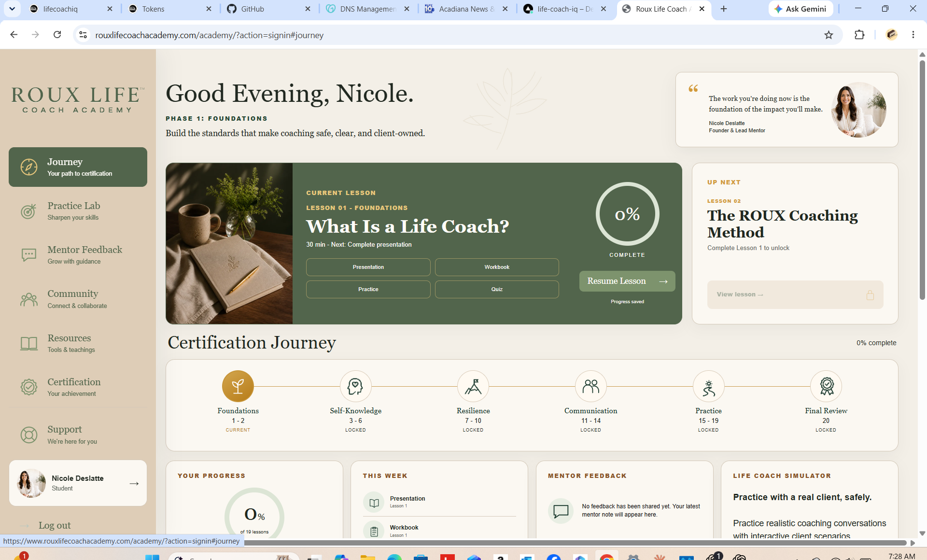Switch to the Tokens tab

(x=169, y=9)
